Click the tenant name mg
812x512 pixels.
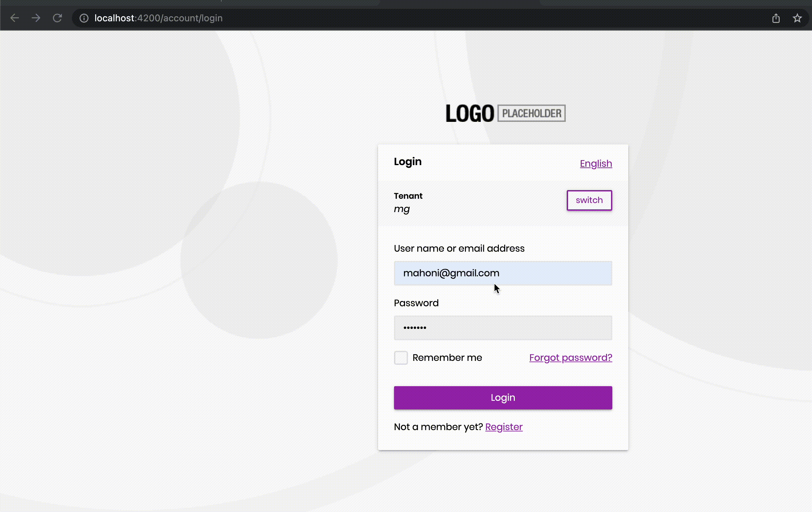(402, 209)
